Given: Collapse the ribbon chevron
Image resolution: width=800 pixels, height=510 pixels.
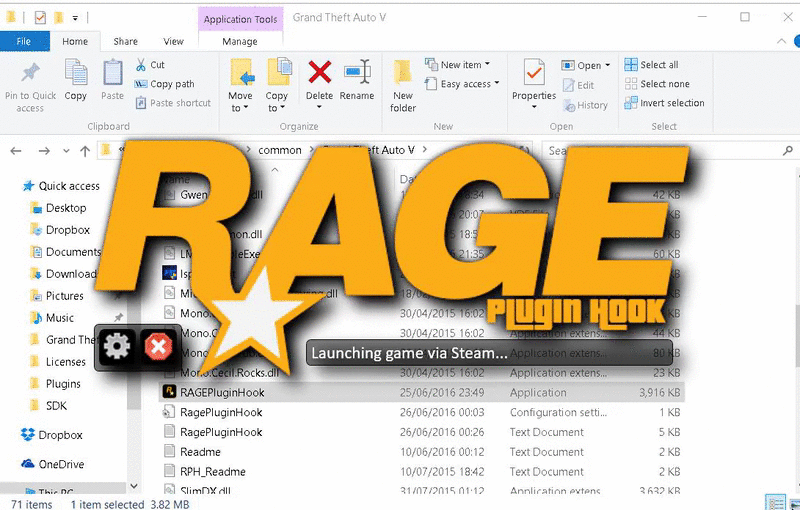Looking at the screenshot, I should click(781, 41).
